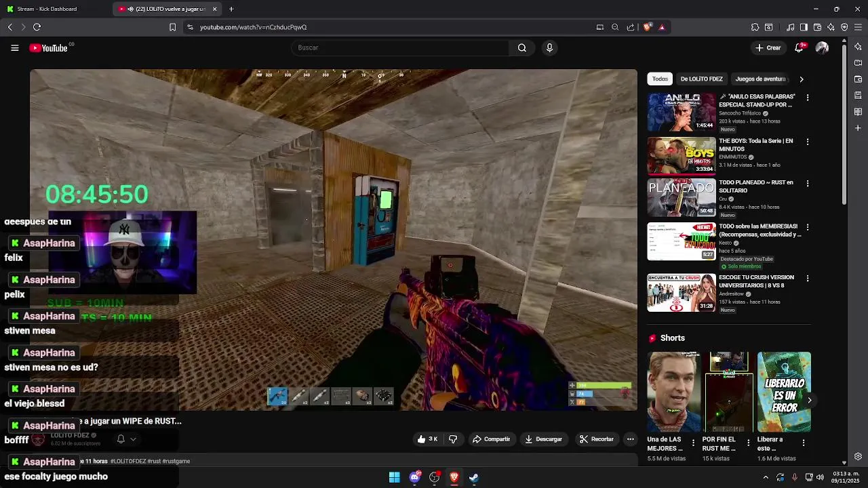Screen dimensions: 868x488
Task: Show the browser sidebar panel icon
Action: [x=804, y=27]
